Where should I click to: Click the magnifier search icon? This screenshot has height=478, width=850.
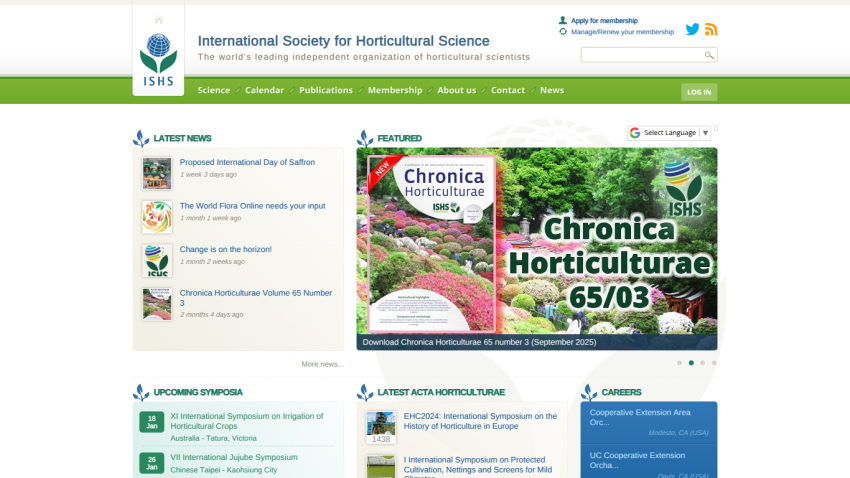[709, 55]
